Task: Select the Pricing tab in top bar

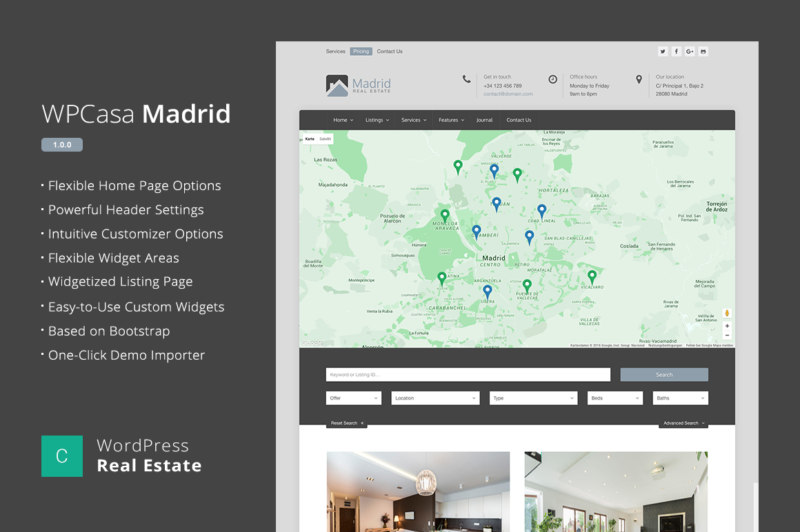Action: [361, 52]
